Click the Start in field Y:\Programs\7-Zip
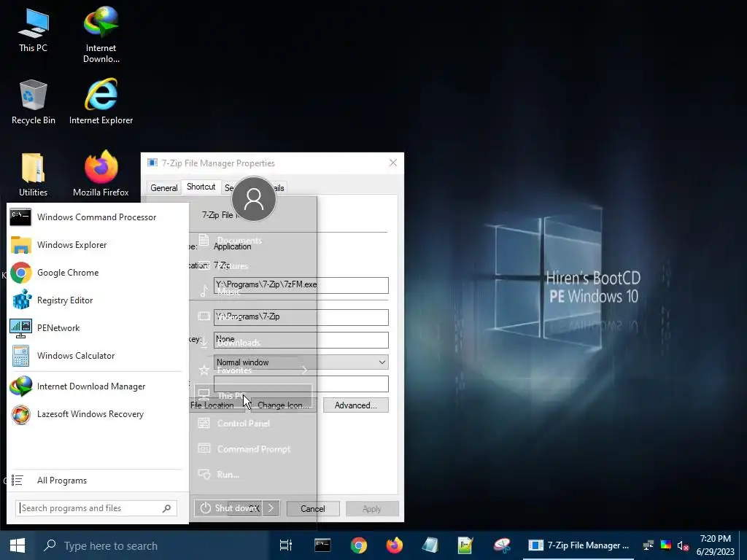 click(x=301, y=317)
